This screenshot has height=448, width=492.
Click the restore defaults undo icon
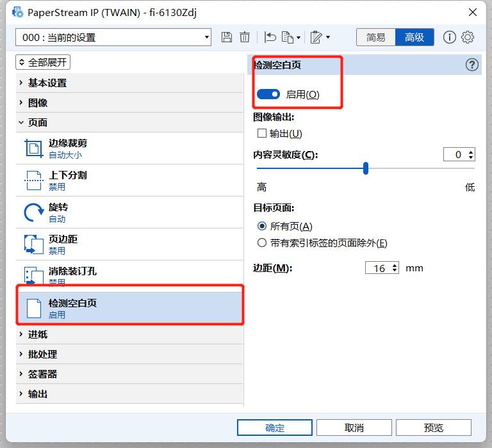pos(270,37)
